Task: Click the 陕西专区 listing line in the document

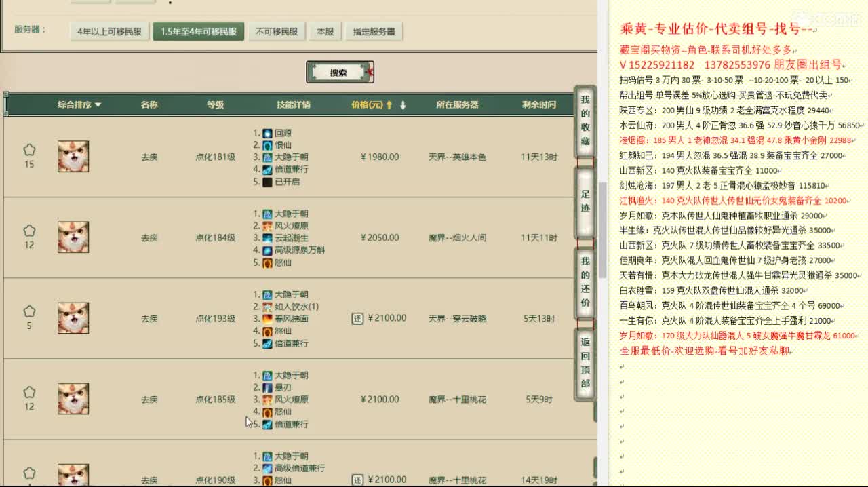Action: [725, 111]
